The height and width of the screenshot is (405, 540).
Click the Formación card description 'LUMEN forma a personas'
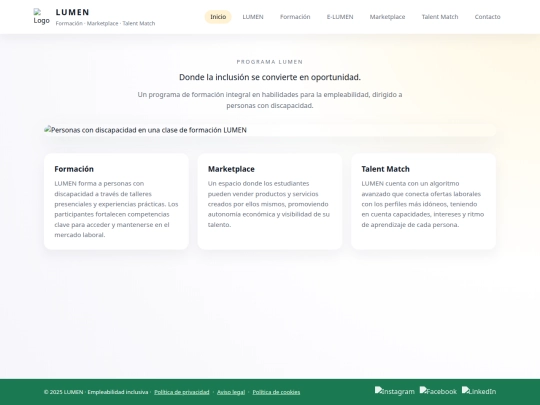[x=116, y=209]
